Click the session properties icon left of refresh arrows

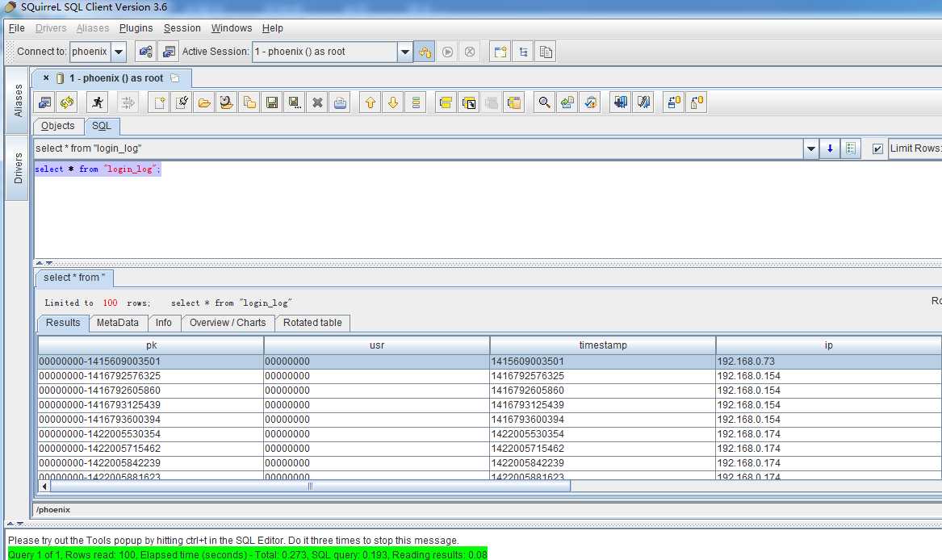pos(45,102)
